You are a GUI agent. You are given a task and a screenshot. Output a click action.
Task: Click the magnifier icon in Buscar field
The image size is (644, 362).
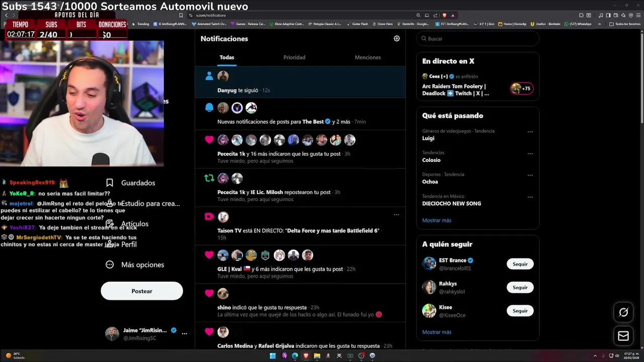424,39
